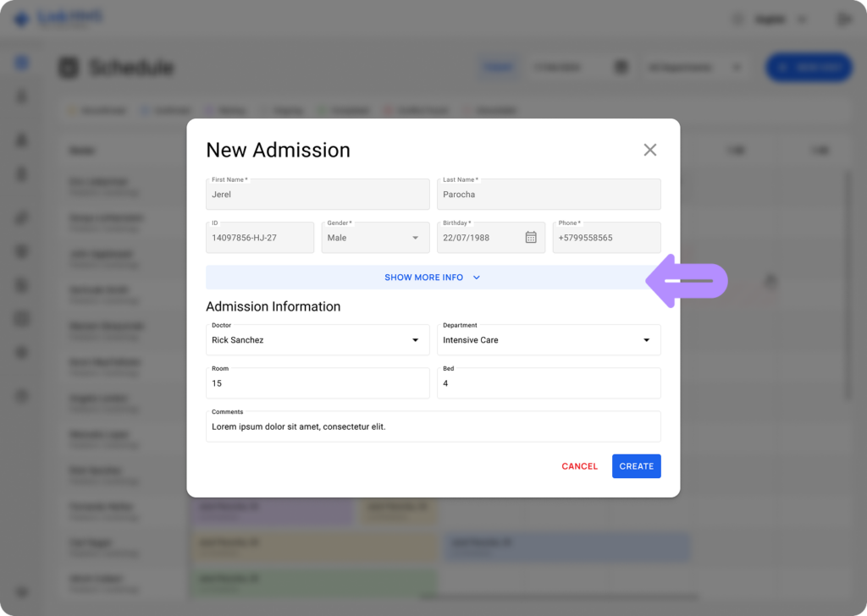Select the Today view tab in the header

[x=499, y=67]
